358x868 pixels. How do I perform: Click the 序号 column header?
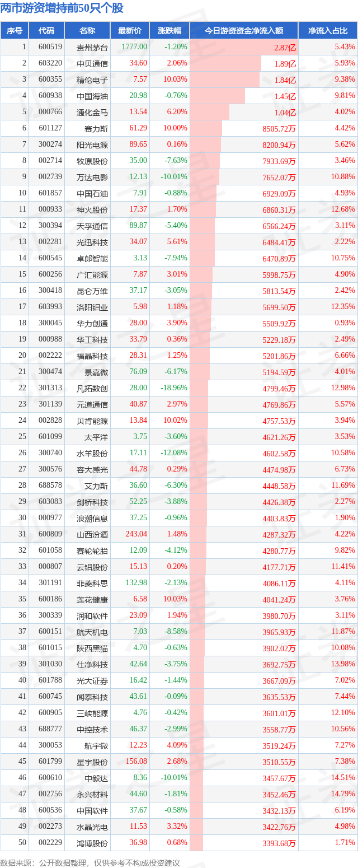pos(15,31)
